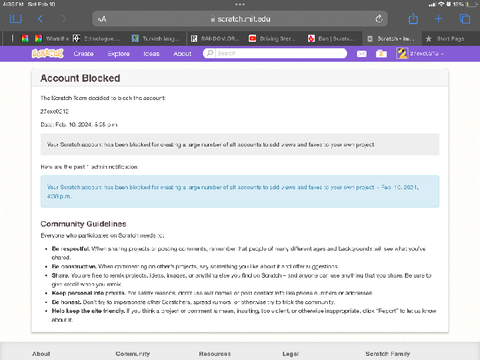Tap the Wi-Fi icon in status bar
The height and width of the screenshot is (360, 480).
coord(441,4)
